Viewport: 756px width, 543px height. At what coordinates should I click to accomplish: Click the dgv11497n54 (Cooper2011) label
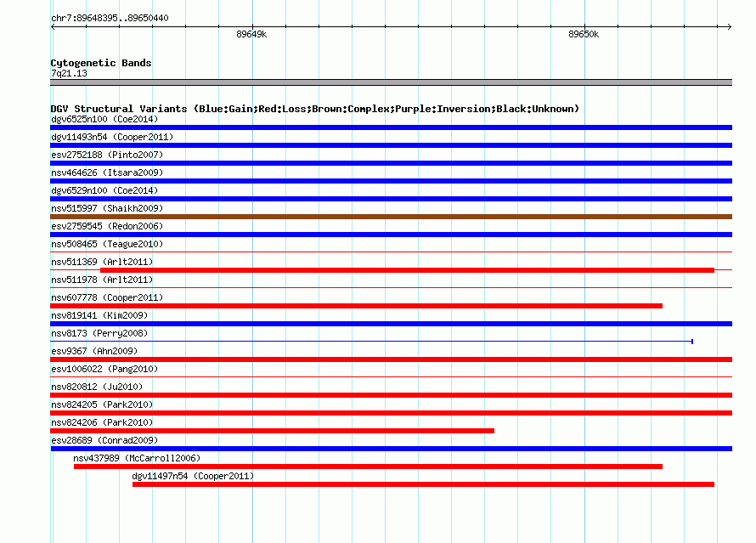coord(193,476)
